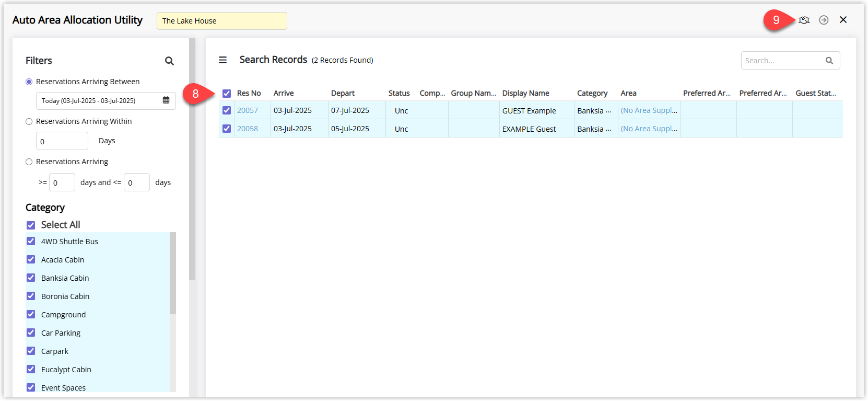Select Reservations Arriving Between radio option

[29, 82]
